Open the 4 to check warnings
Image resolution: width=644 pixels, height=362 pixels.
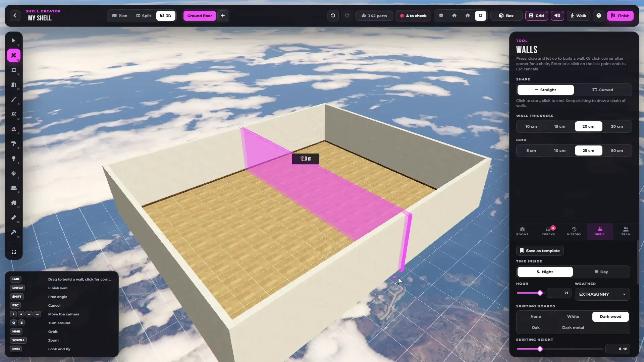[413, 16]
